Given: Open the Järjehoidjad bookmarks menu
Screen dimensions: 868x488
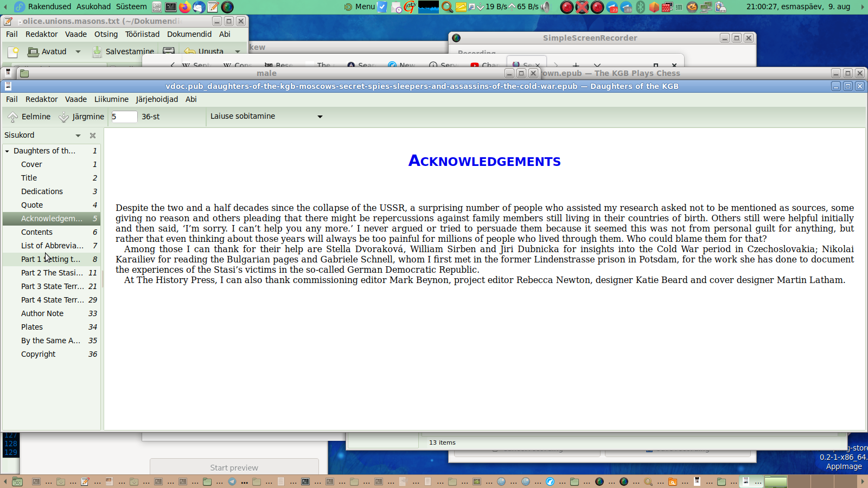Looking at the screenshot, I should point(157,99).
